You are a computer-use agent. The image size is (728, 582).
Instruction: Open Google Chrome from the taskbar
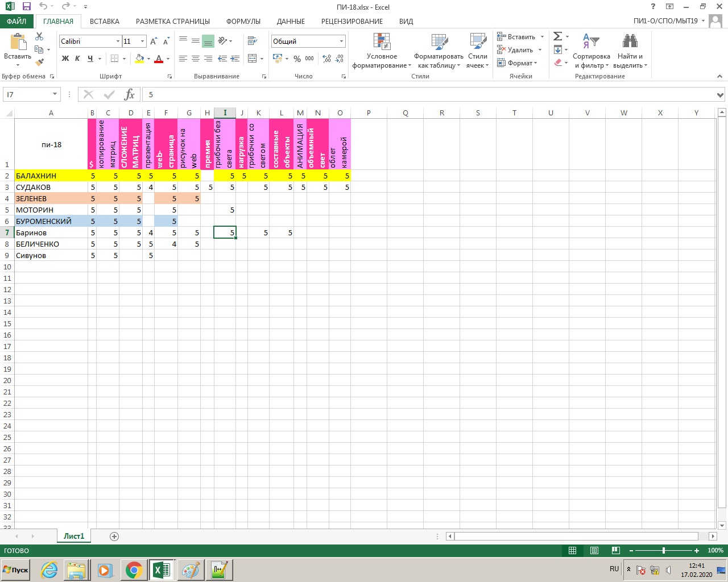pos(134,569)
